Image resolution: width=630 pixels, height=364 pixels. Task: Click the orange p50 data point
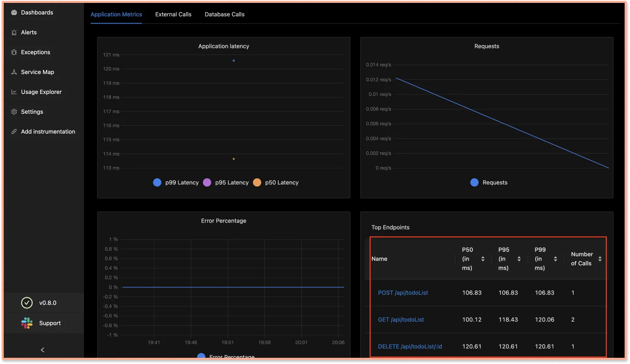click(234, 159)
